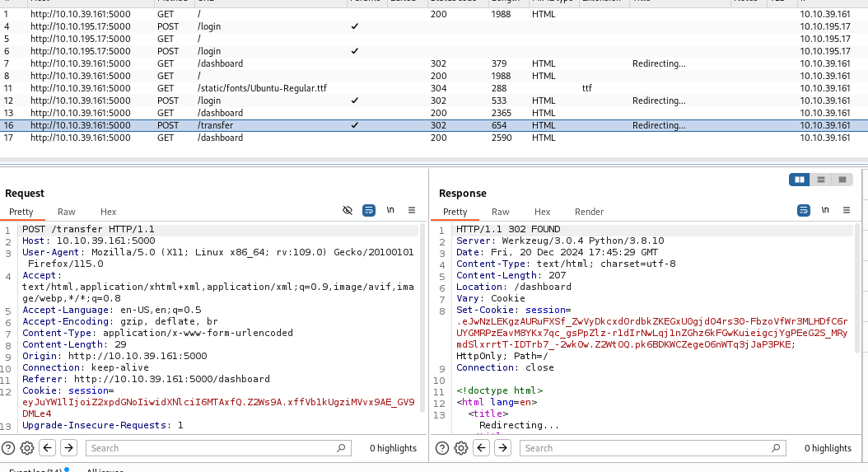The height and width of the screenshot is (472, 868).
Task: Switch Request view to Raw tab
Action: coord(67,212)
